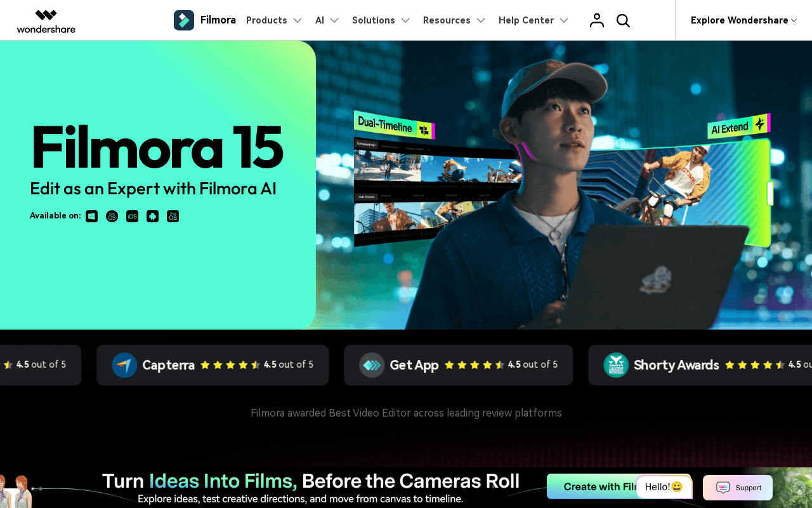
Task: Open the Solutions menu
Action: coord(374,20)
